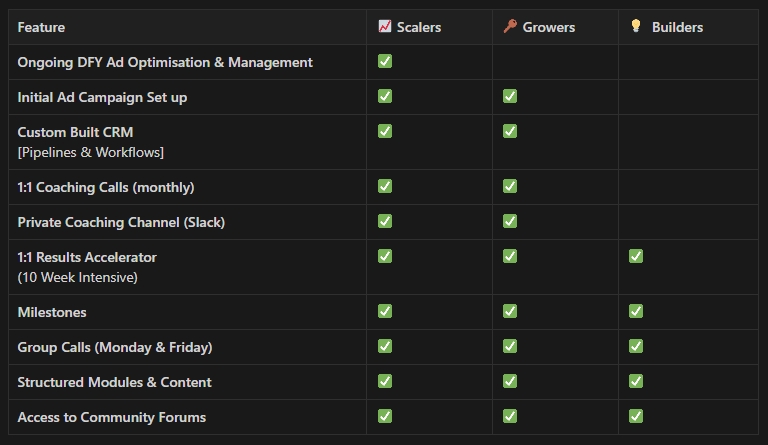Click Growers checkmark for Initial Ad Campaign Set up
Image resolution: width=768 pixels, height=445 pixels.
coord(510,96)
